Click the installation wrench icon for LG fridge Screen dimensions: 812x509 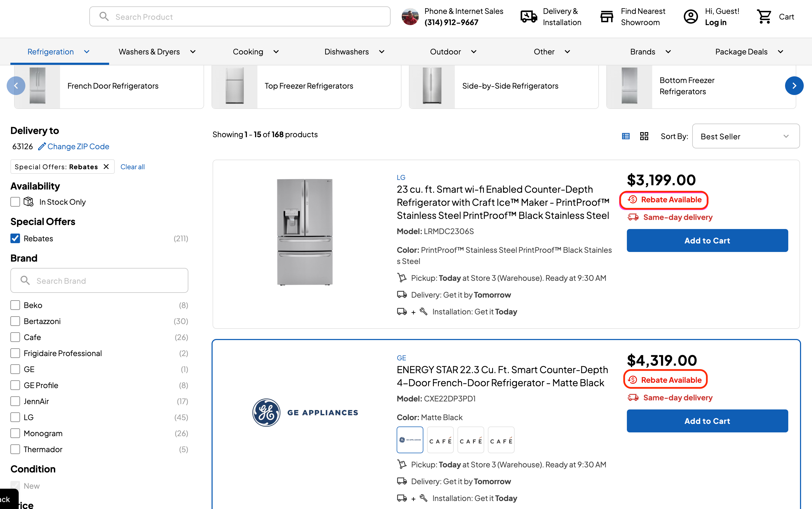click(424, 311)
